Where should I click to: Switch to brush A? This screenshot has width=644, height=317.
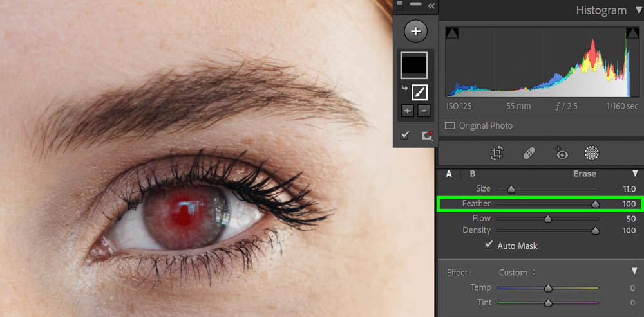449,174
